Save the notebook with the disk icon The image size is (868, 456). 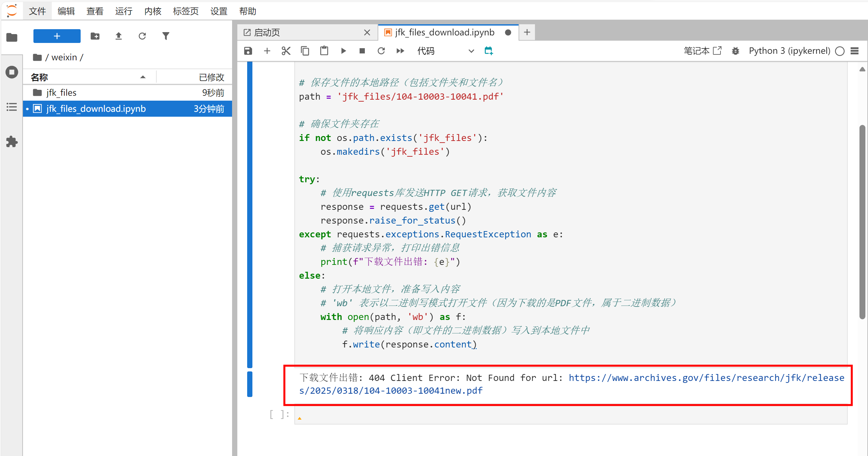tap(248, 51)
